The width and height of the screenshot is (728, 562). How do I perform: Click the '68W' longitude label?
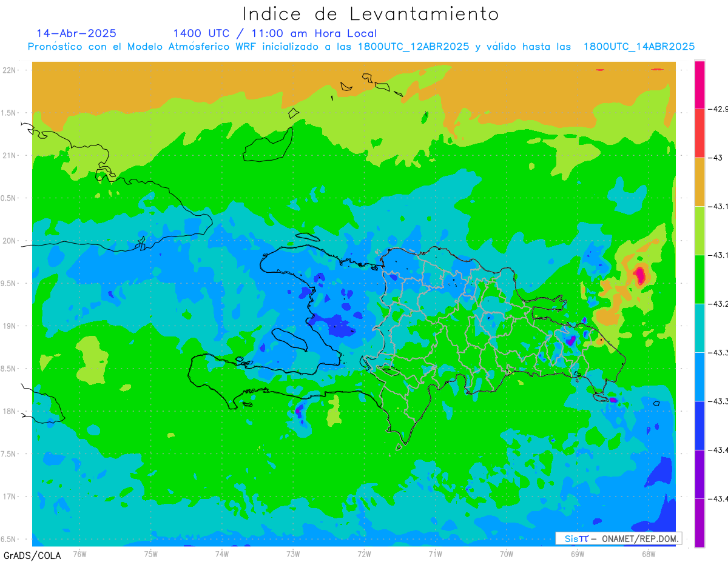[649, 554]
